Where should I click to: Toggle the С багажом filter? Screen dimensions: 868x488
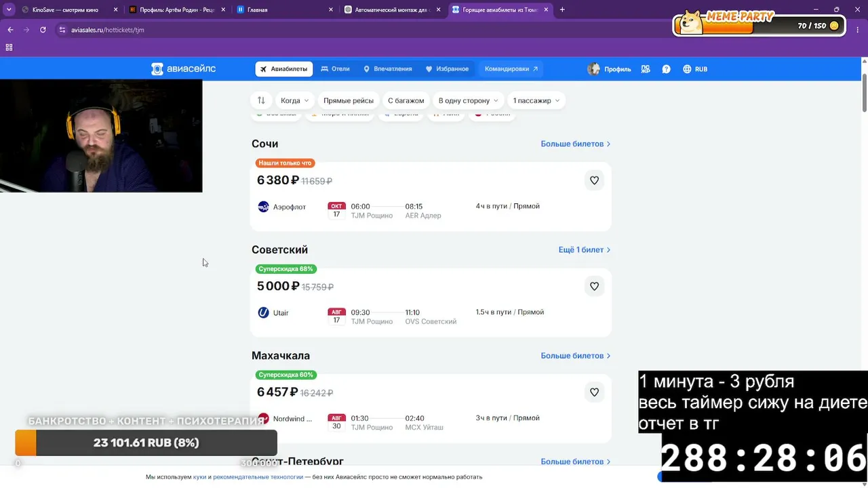click(x=406, y=100)
